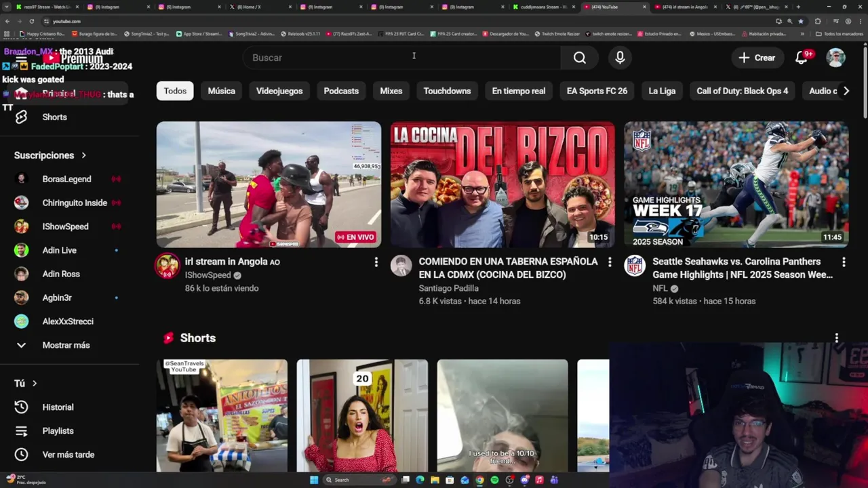Select the Podcasts filter chip
This screenshot has height=488, width=868.
341,91
